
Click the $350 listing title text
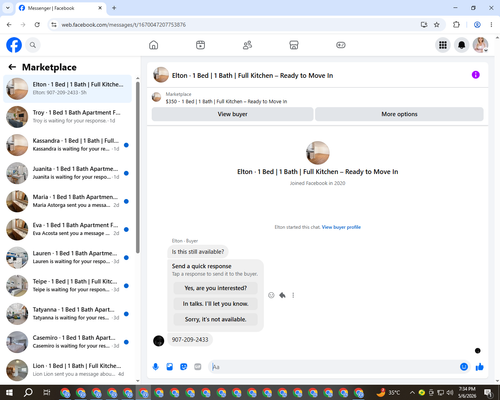click(x=226, y=101)
